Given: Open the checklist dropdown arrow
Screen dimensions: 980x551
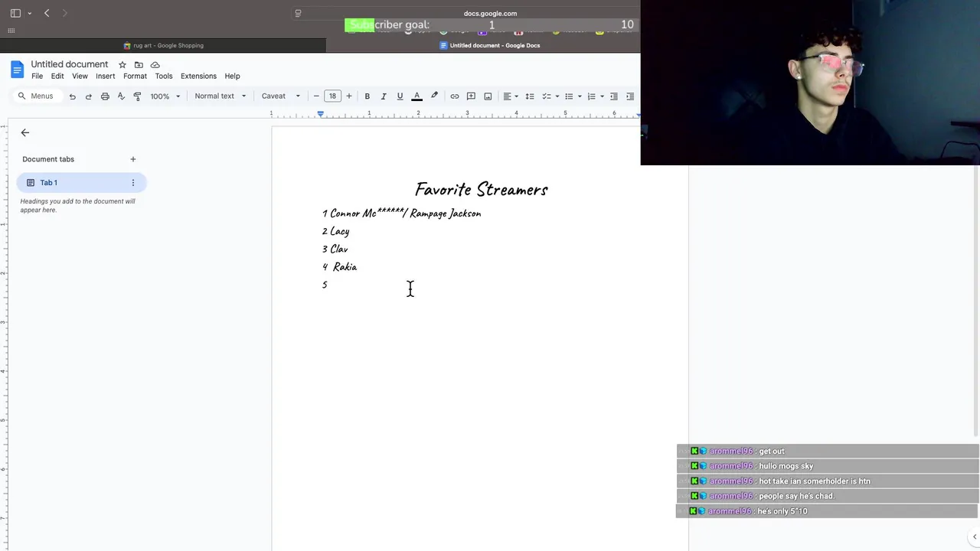Looking at the screenshot, I should (x=557, y=96).
